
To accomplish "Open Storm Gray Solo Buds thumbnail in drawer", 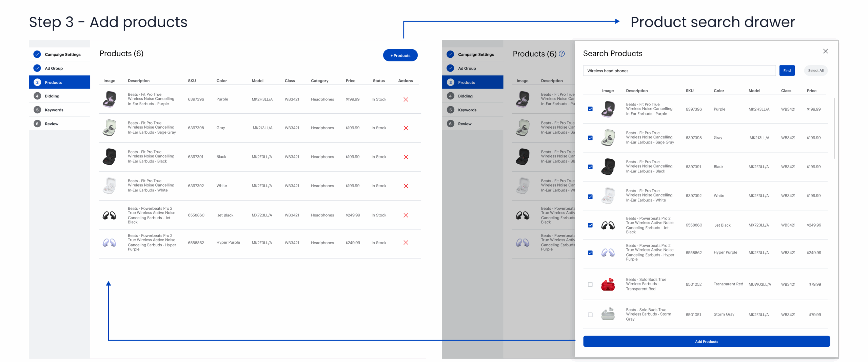I will pyautogui.click(x=608, y=314).
